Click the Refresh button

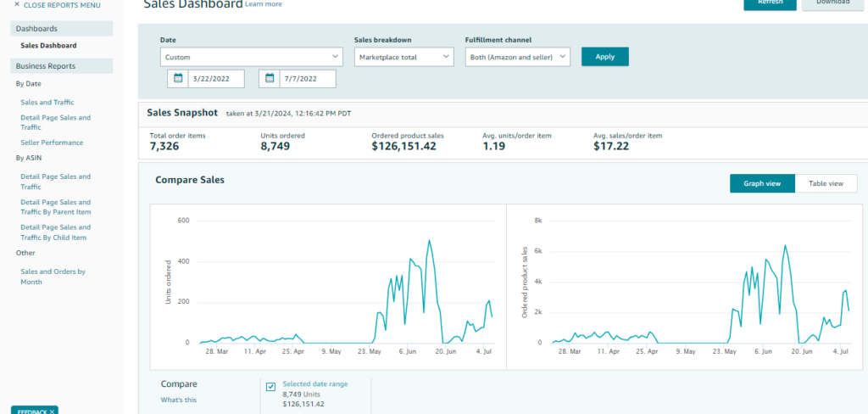[769, 3]
